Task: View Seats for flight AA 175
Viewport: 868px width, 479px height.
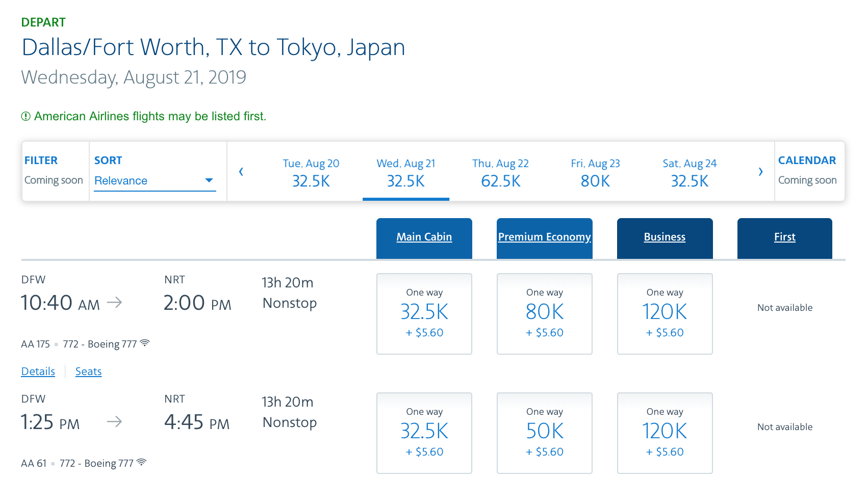Action: [x=88, y=371]
